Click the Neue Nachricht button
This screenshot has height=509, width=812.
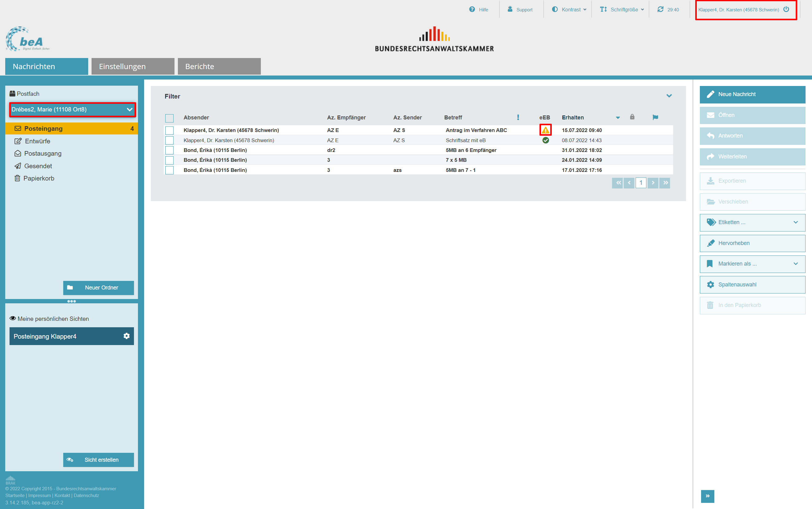click(x=752, y=95)
